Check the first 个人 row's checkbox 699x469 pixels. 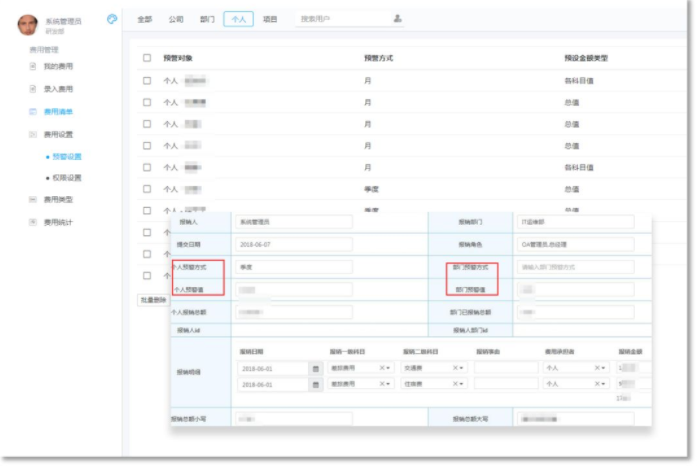(147, 81)
